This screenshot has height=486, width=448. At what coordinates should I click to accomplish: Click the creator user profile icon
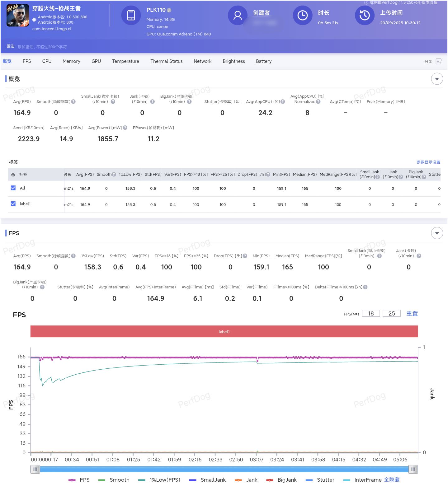point(238,15)
